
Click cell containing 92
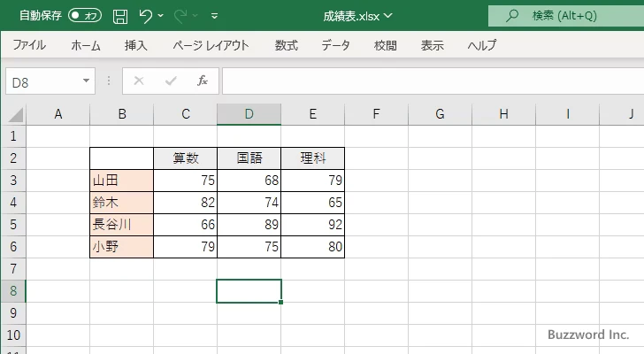[312, 225]
